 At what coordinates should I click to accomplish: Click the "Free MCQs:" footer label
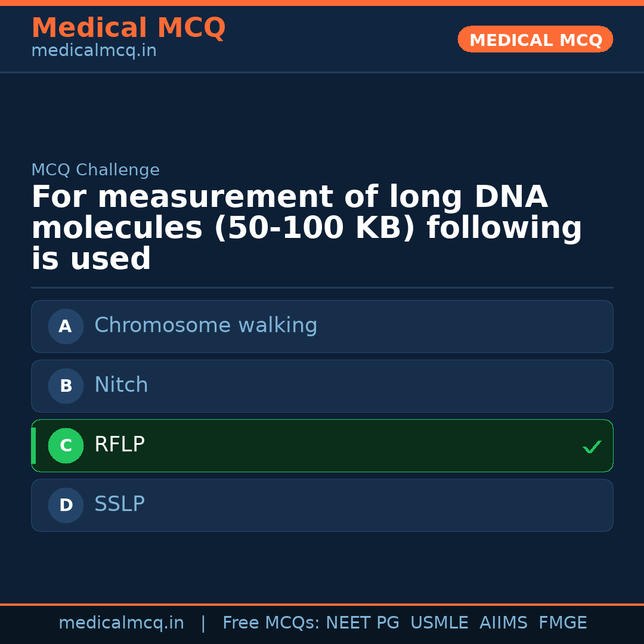pyautogui.click(x=271, y=623)
